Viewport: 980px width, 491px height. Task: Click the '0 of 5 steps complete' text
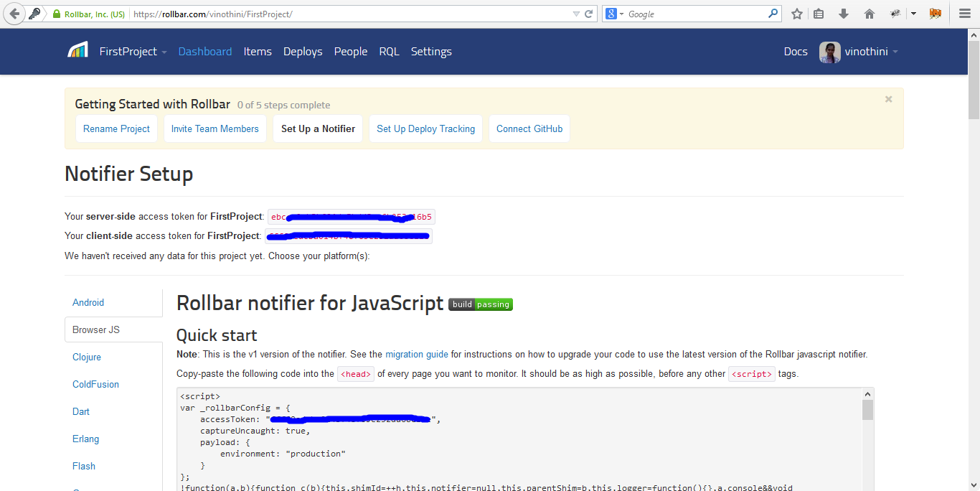click(x=284, y=106)
